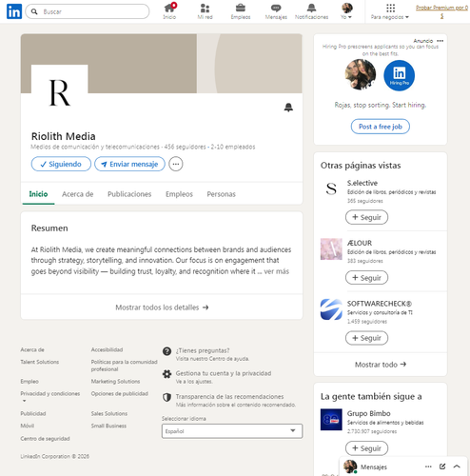Open the footer Acerca de link

click(32, 349)
